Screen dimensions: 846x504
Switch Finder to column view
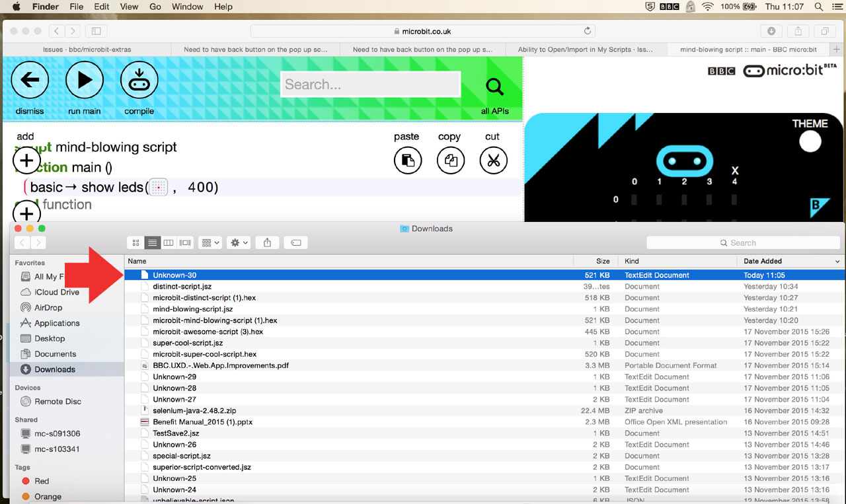[x=169, y=243]
